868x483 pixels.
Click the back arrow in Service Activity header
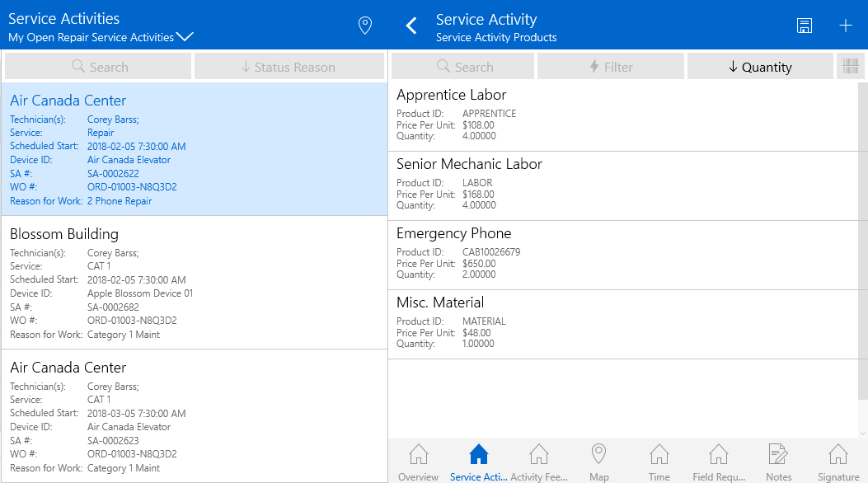[411, 26]
